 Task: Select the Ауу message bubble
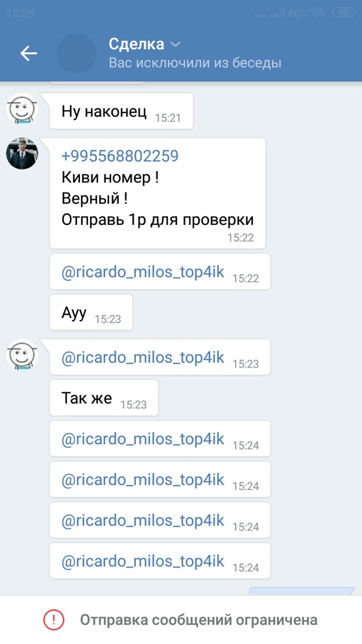pyautogui.click(x=91, y=312)
